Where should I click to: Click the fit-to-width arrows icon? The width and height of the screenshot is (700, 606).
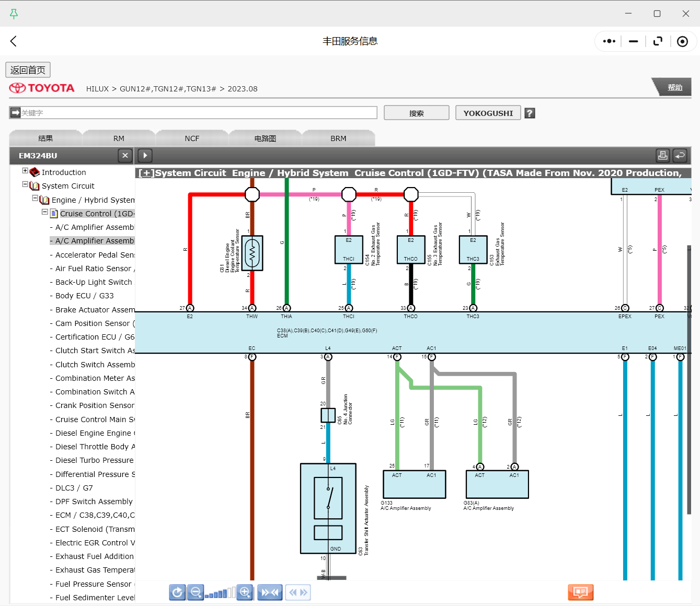(x=269, y=592)
